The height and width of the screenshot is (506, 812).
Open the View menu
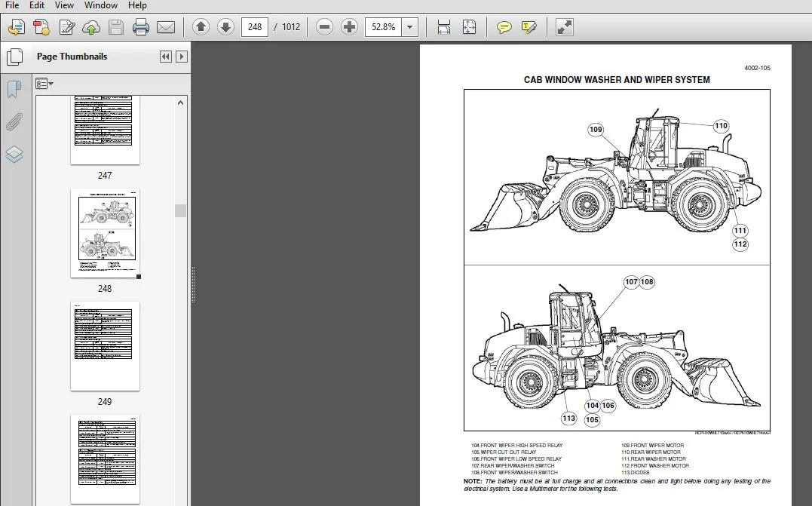click(x=63, y=5)
